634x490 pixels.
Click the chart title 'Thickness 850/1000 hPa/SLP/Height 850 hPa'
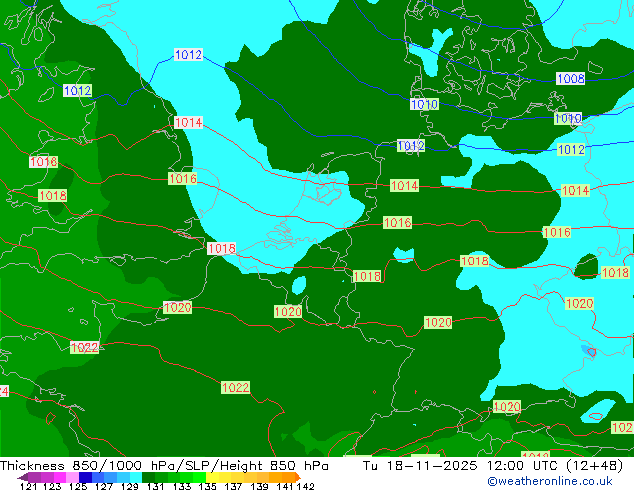[x=164, y=466]
